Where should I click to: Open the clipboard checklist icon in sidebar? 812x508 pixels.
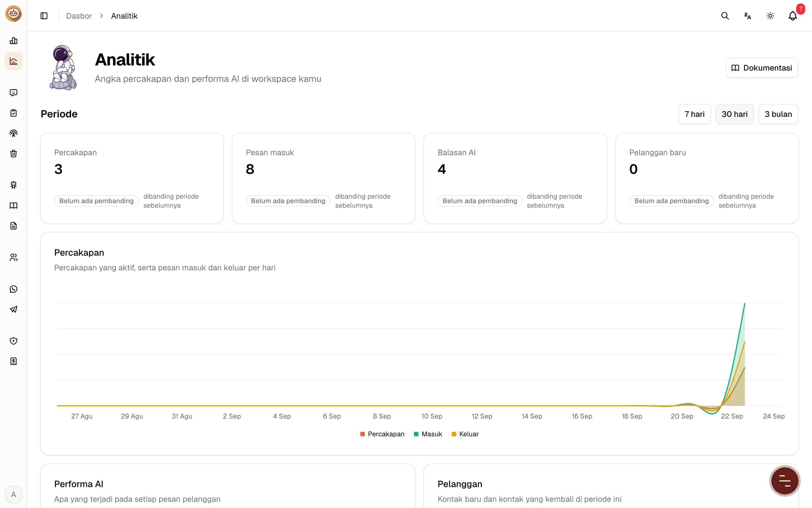[14, 113]
